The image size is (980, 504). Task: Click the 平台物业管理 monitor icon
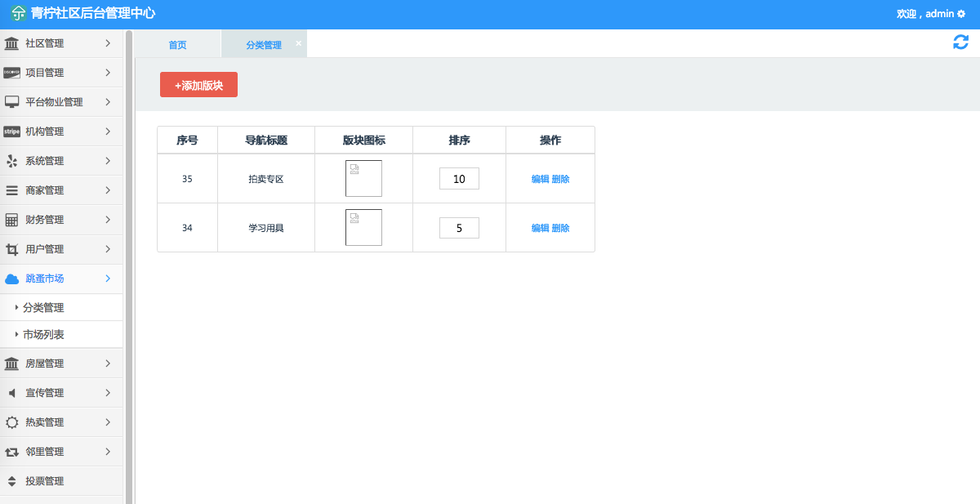(x=11, y=102)
